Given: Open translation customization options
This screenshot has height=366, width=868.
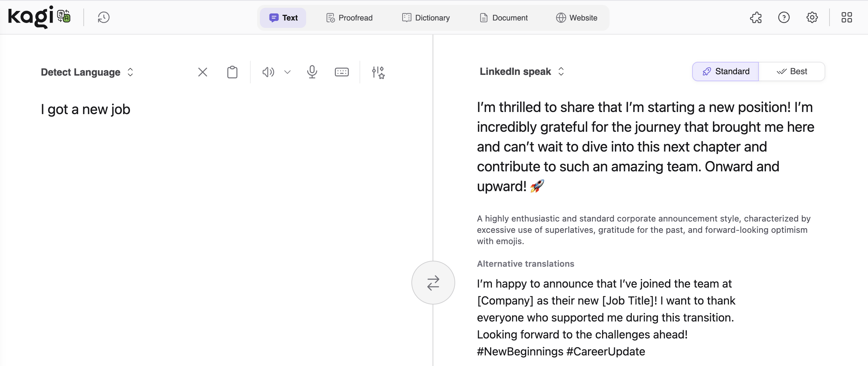Looking at the screenshot, I should [x=377, y=72].
